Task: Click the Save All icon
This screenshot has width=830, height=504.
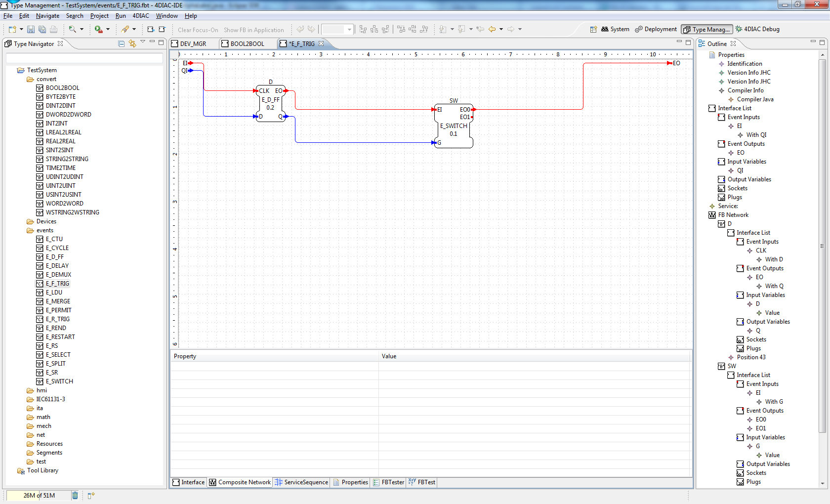Action: coord(42,30)
